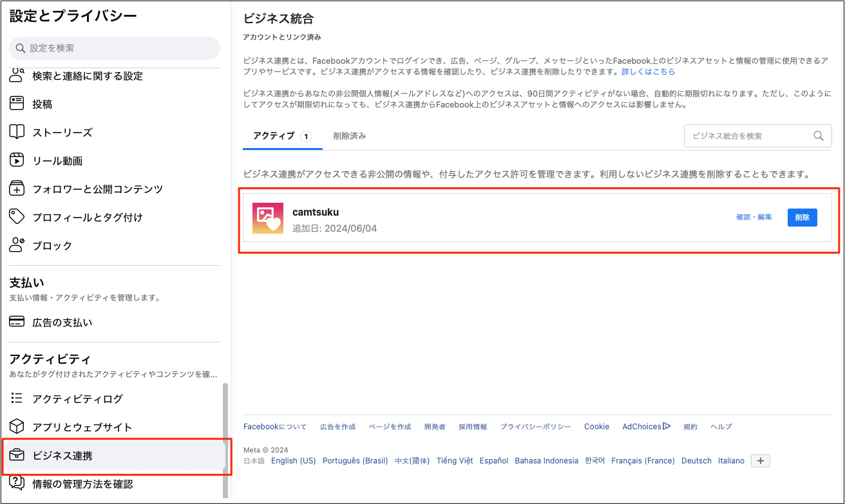Click the 広告を作成 footer link
The height and width of the screenshot is (504, 845).
tap(337, 427)
